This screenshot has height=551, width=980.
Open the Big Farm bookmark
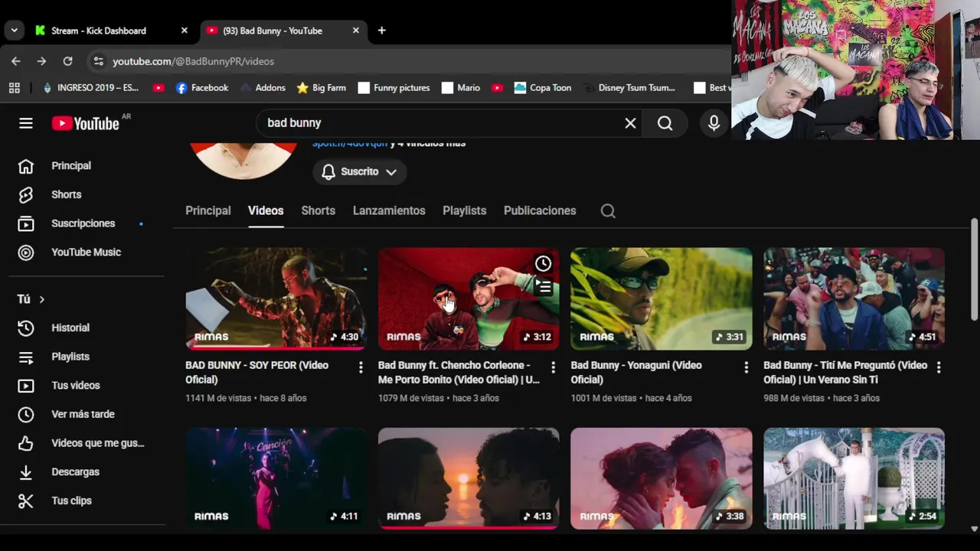pos(322,88)
